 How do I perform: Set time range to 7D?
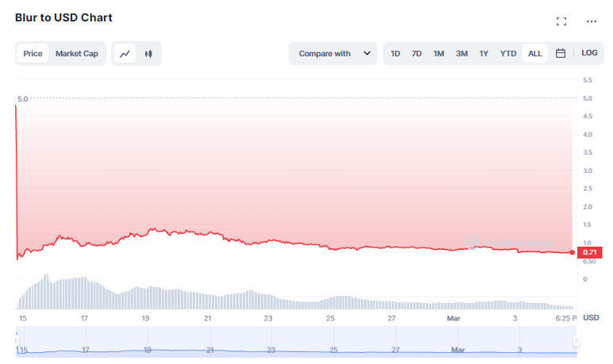tap(416, 54)
